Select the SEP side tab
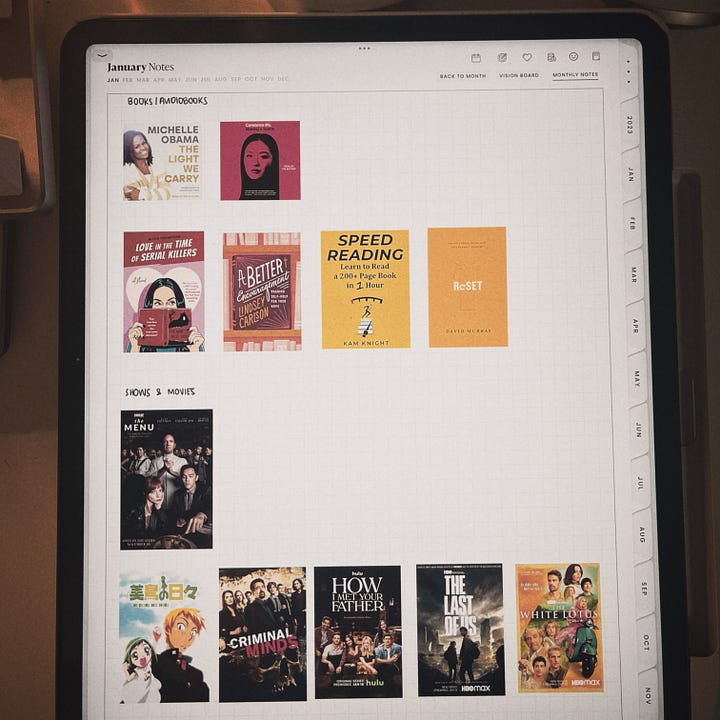 click(644, 588)
